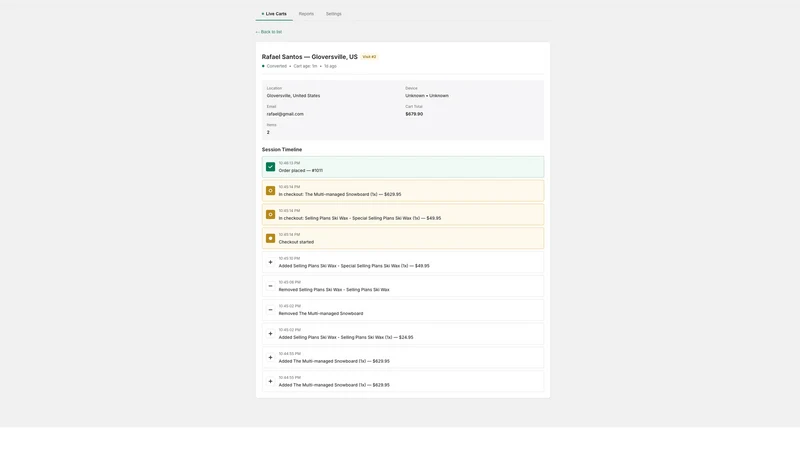This screenshot has height=450, width=800.
Task: Click the green Converted status dot
Action: click(x=263, y=66)
